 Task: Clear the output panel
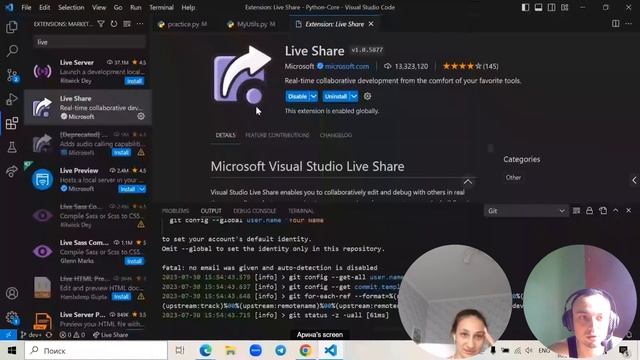tap(576, 211)
